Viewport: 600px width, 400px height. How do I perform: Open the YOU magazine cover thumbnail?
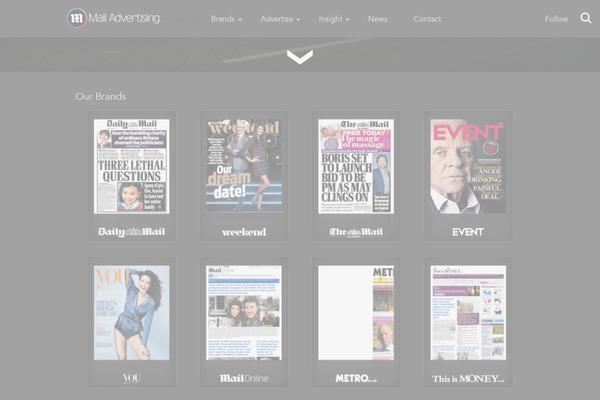click(x=132, y=313)
